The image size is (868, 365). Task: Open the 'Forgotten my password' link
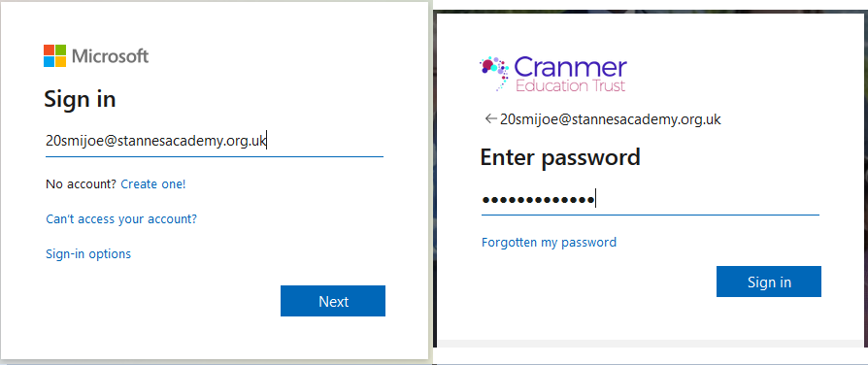pos(550,243)
